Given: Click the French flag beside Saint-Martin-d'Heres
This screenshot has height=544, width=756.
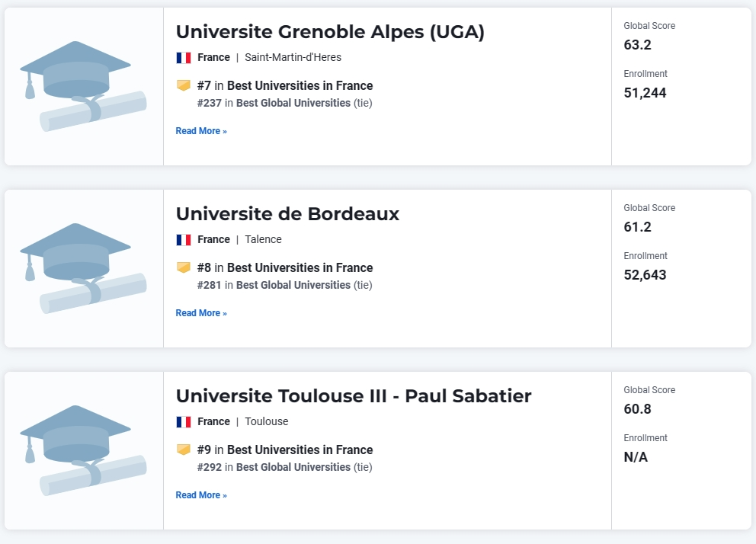Looking at the screenshot, I should (x=184, y=58).
